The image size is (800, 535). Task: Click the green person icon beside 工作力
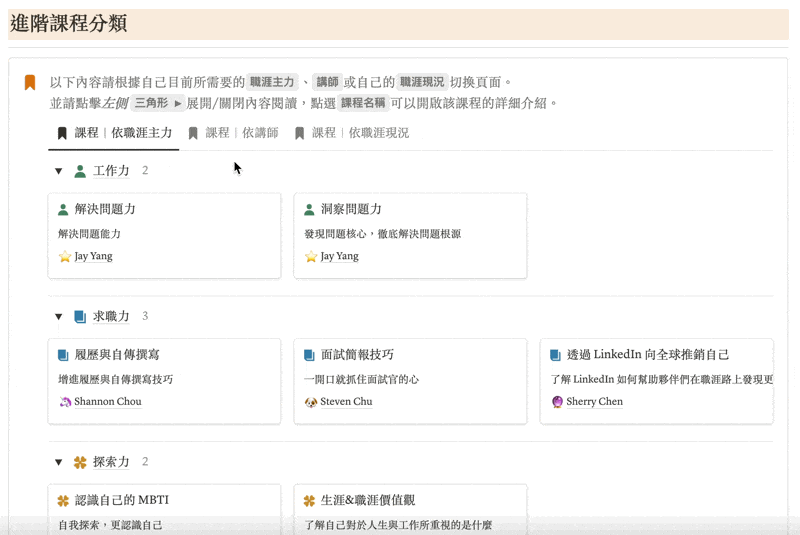(x=80, y=171)
